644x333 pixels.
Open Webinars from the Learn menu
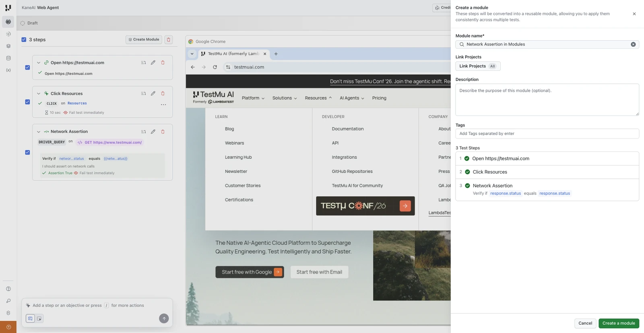click(x=234, y=143)
